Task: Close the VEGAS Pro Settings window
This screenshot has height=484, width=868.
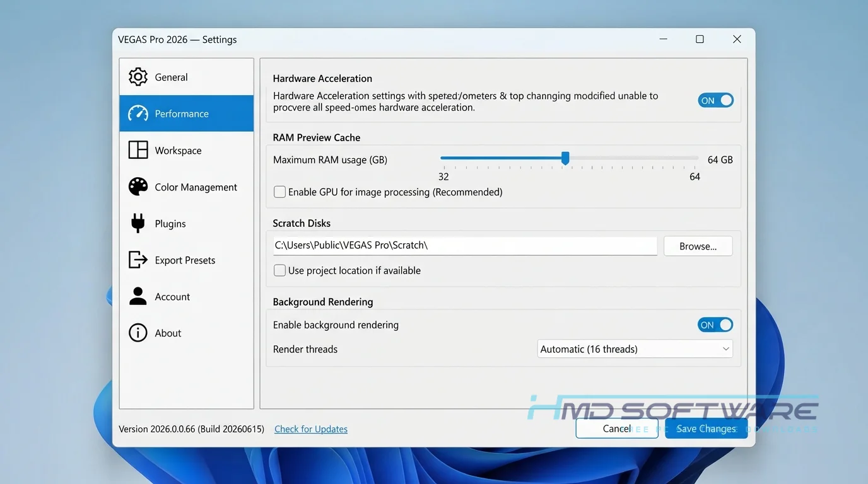Action: coord(737,39)
